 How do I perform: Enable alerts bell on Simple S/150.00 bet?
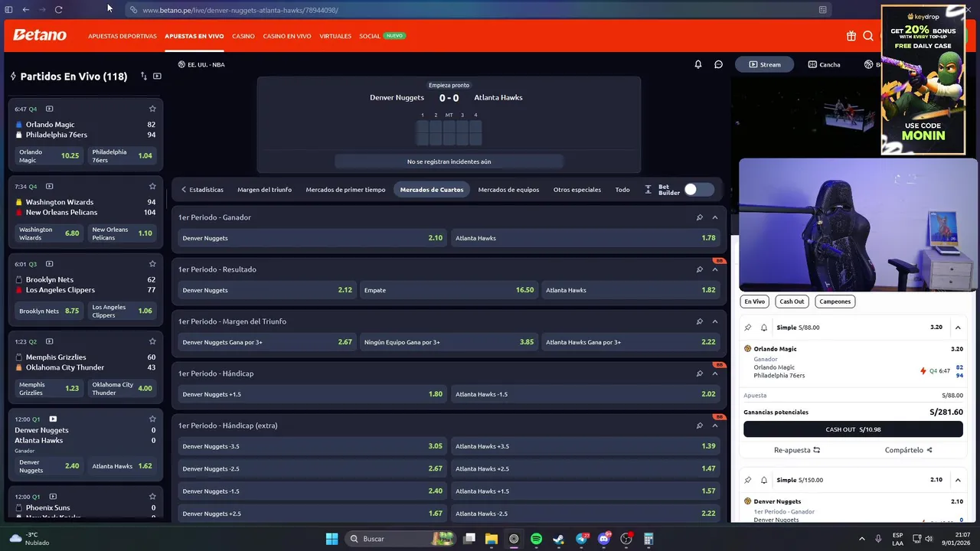763,480
